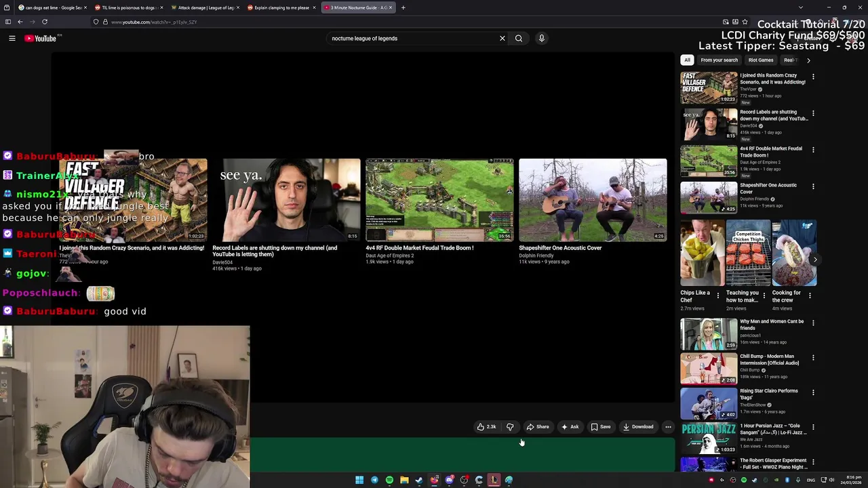Play 'Shapeshifter One Acoustic Cover' end-screen thumbnail

[x=593, y=200]
